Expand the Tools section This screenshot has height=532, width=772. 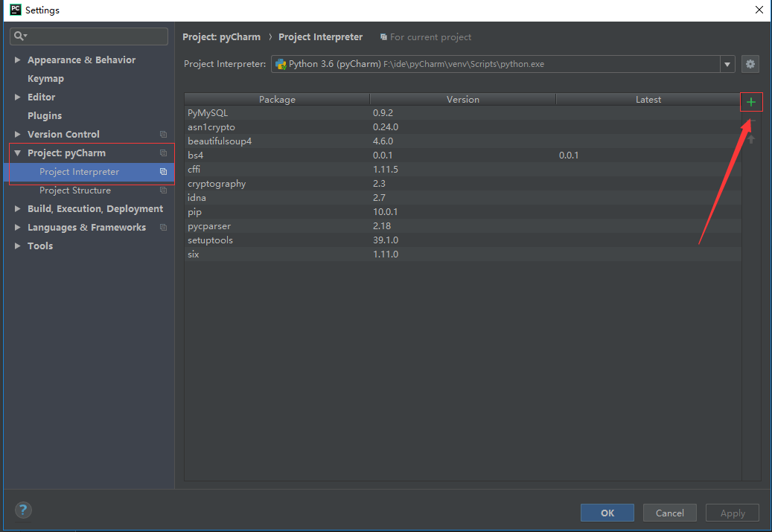pos(17,246)
